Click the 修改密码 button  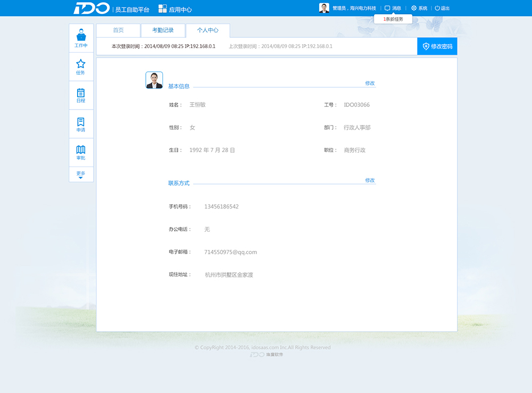tap(437, 46)
